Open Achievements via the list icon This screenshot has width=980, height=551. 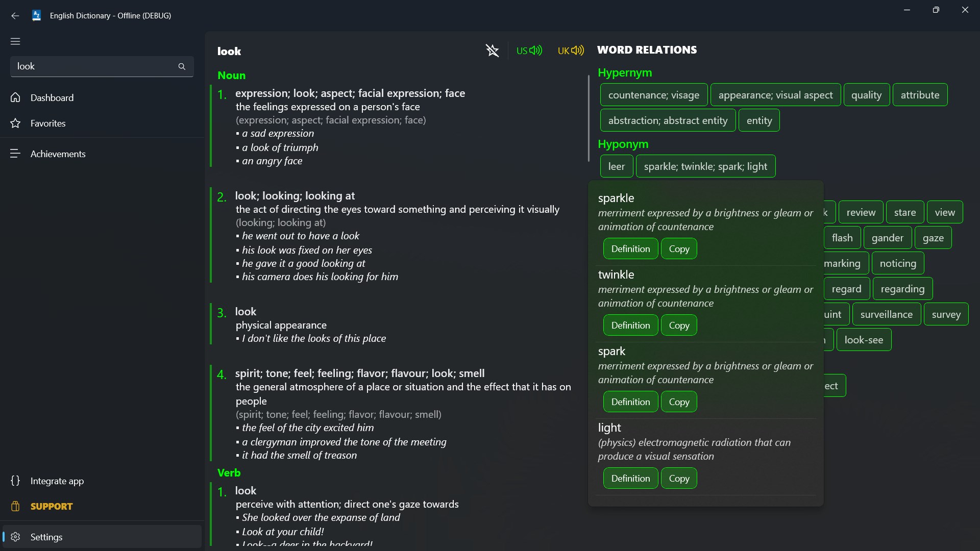point(58,154)
